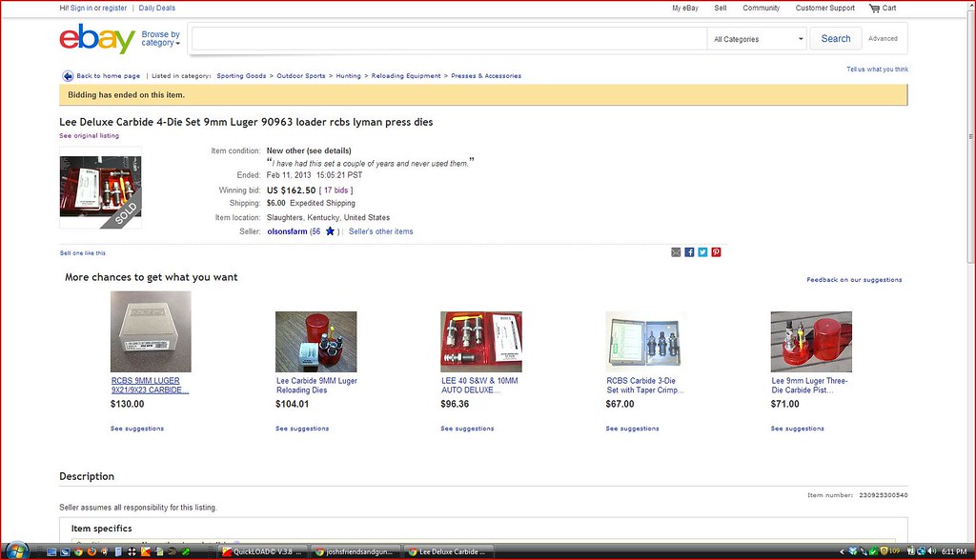The height and width of the screenshot is (560, 976).
Task: Click Sell one like this link
Action: 82,253
